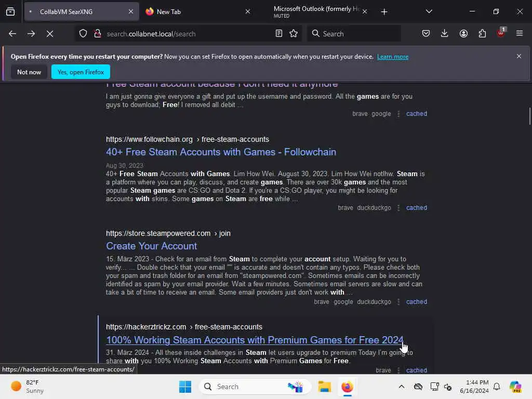Click the Aug 30, 2023 date text
This screenshot has height=399, width=532.
click(x=125, y=166)
